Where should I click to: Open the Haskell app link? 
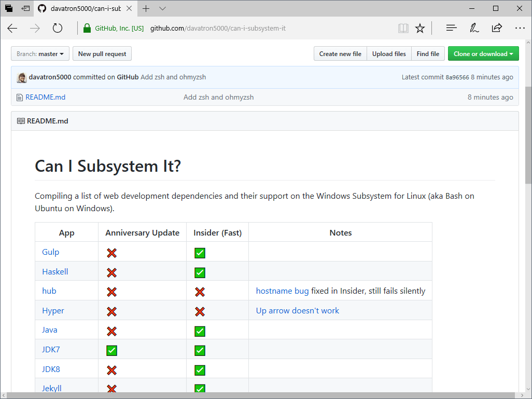point(55,272)
